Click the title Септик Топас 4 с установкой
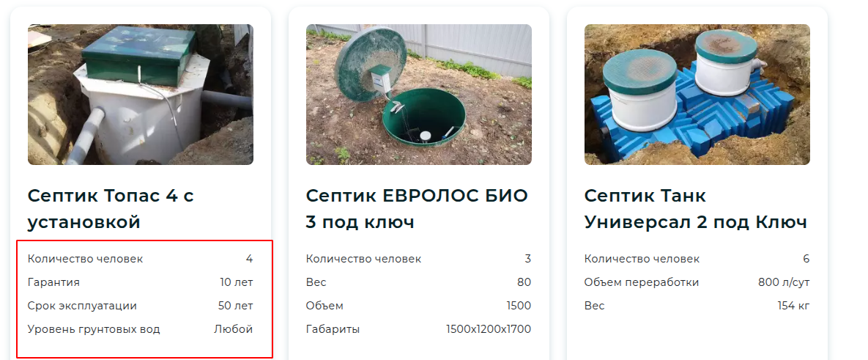868x360 pixels. (111, 209)
